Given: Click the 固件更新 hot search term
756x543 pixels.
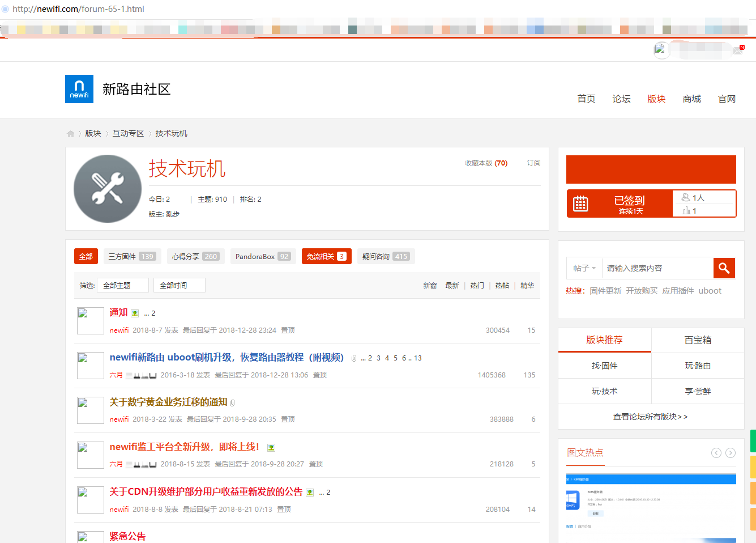Looking at the screenshot, I should click(x=605, y=291).
